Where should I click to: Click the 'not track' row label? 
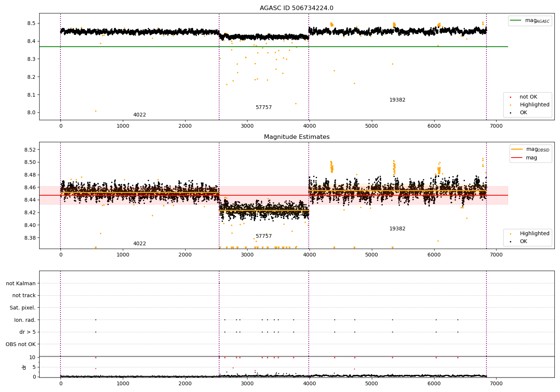click(x=24, y=296)
